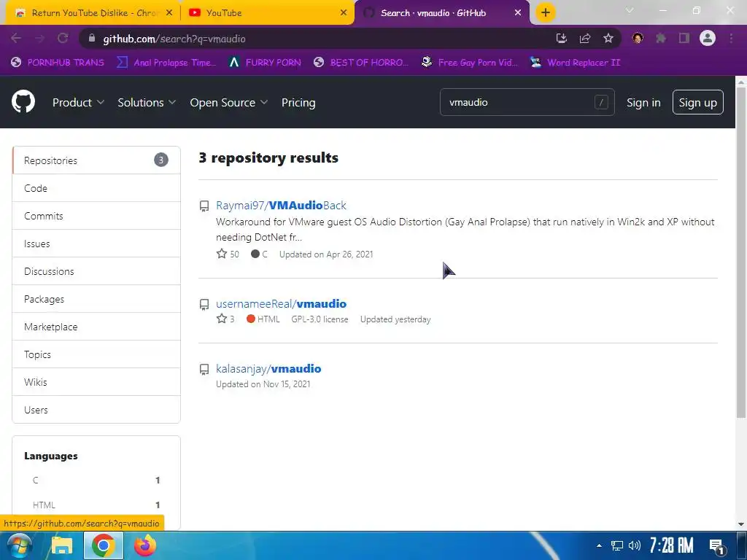The image size is (747, 560).
Task: Click the Sign in link
Action: click(643, 102)
